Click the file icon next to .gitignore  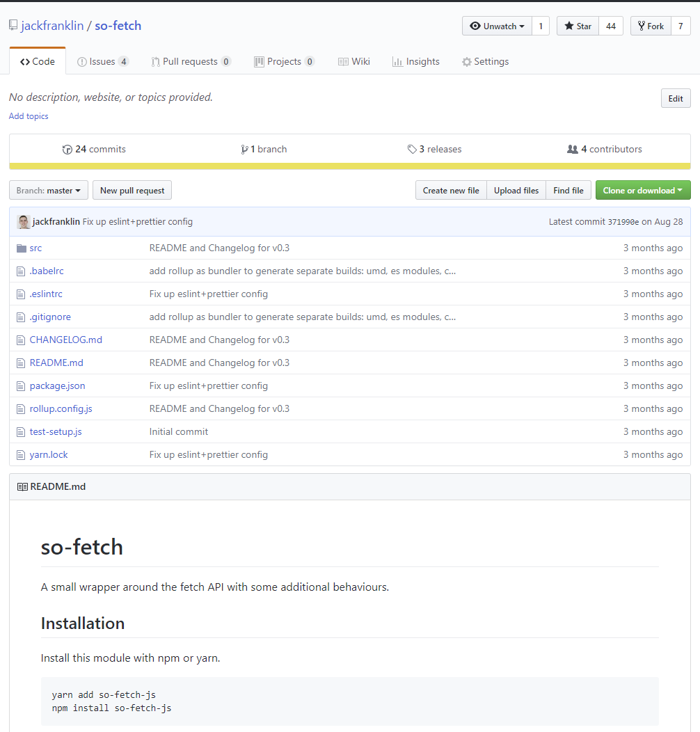point(21,317)
